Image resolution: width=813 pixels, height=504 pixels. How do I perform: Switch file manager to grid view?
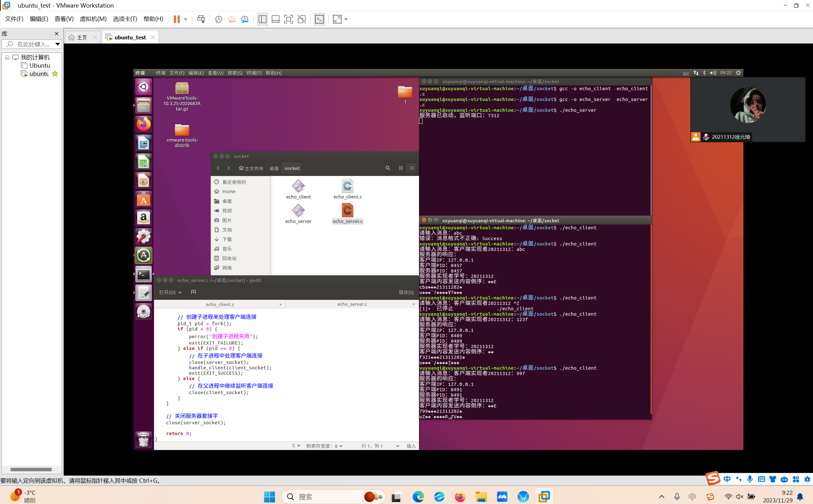(x=411, y=168)
